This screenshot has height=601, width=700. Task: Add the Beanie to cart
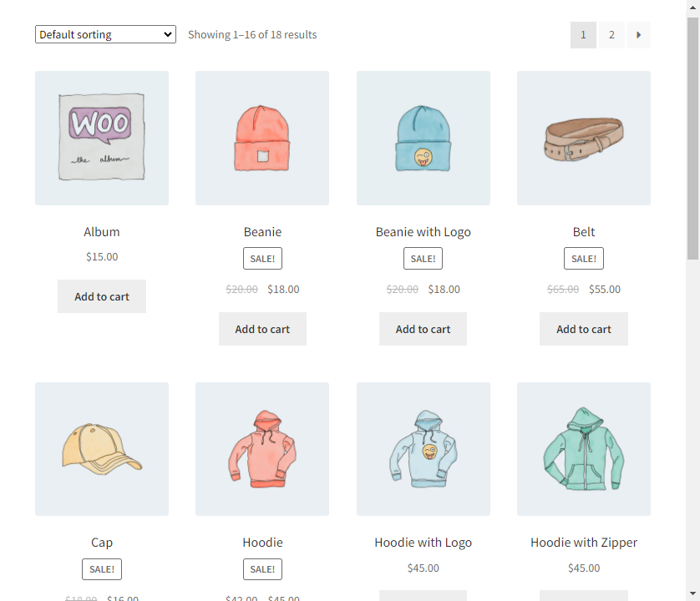[262, 329]
